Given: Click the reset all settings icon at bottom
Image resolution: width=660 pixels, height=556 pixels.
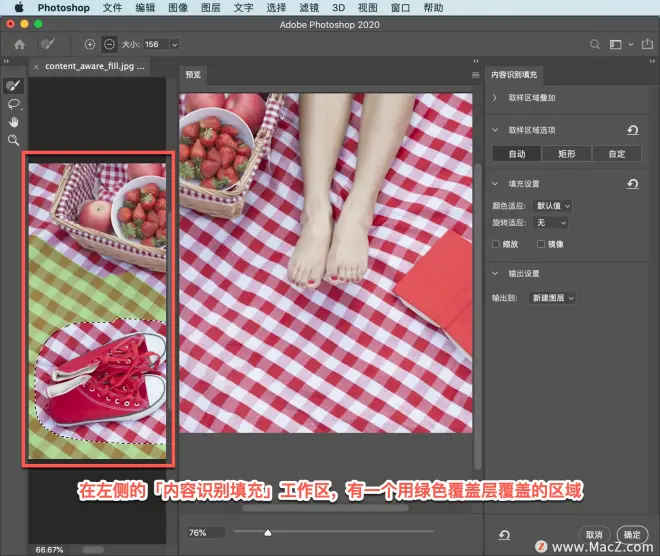Looking at the screenshot, I should pyautogui.click(x=504, y=535).
